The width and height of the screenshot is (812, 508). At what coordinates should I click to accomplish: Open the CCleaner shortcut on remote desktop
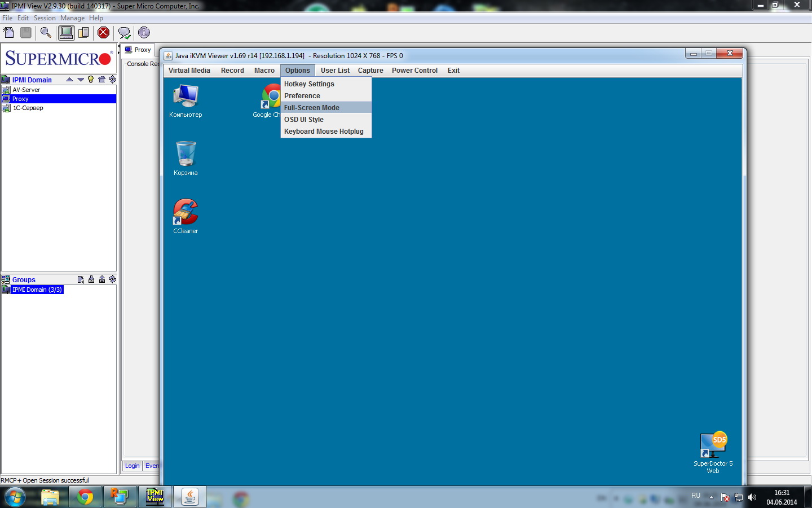coord(186,216)
